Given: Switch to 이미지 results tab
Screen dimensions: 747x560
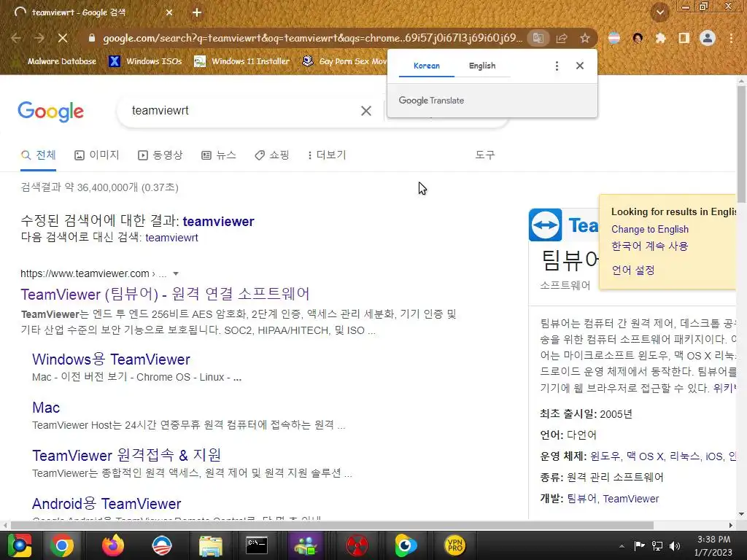Looking at the screenshot, I should coord(97,155).
